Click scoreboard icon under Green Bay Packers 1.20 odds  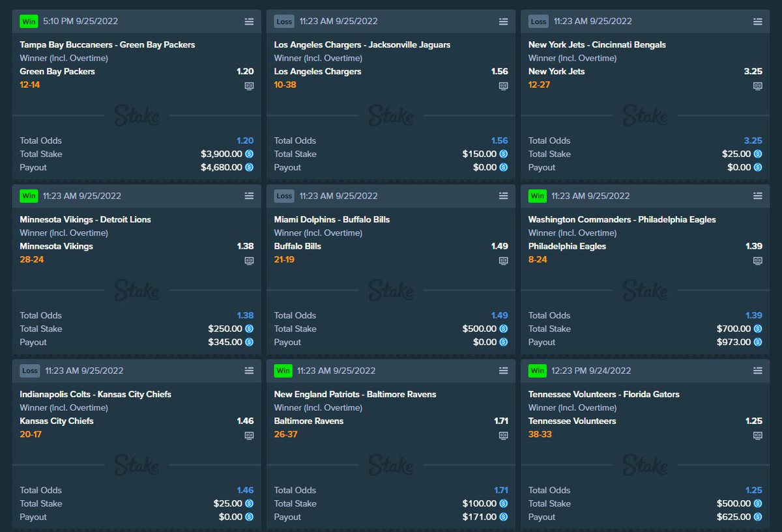pyautogui.click(x=249, y=86)
